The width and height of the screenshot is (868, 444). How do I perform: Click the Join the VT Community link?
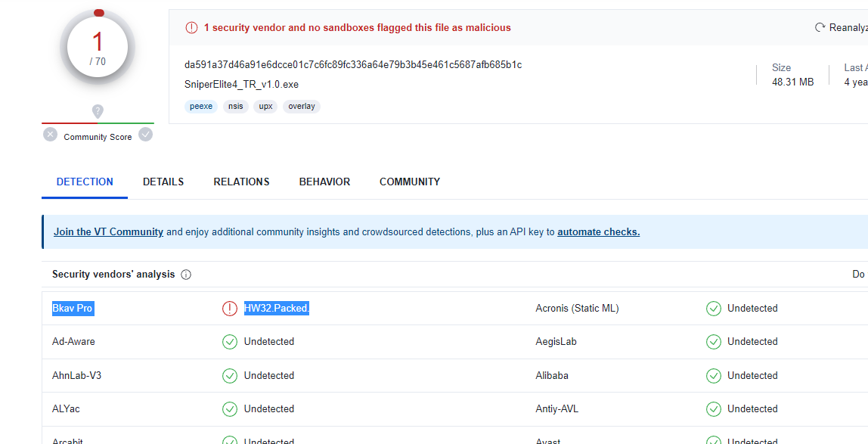tap(108, 232)
